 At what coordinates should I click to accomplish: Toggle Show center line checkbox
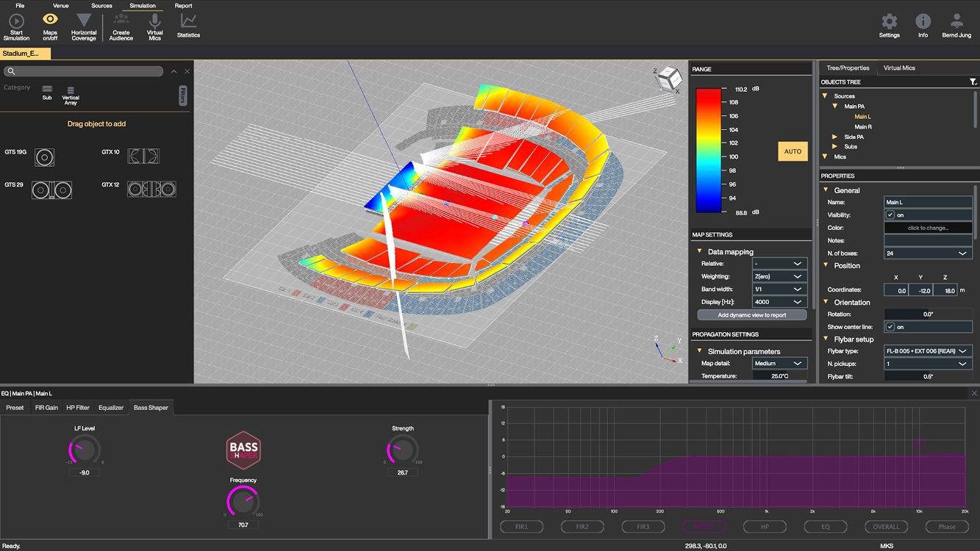[x=890, y=327]
